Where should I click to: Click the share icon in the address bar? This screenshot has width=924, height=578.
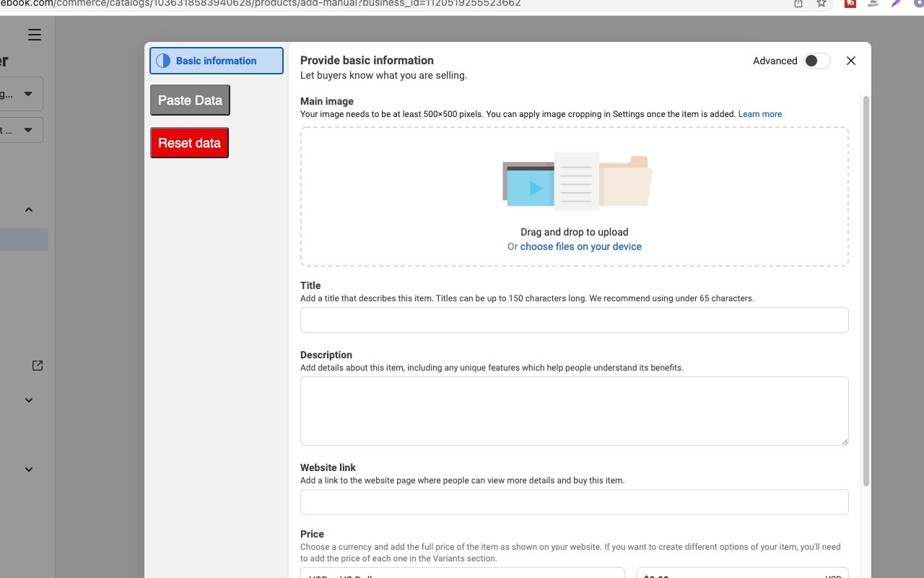798,4
